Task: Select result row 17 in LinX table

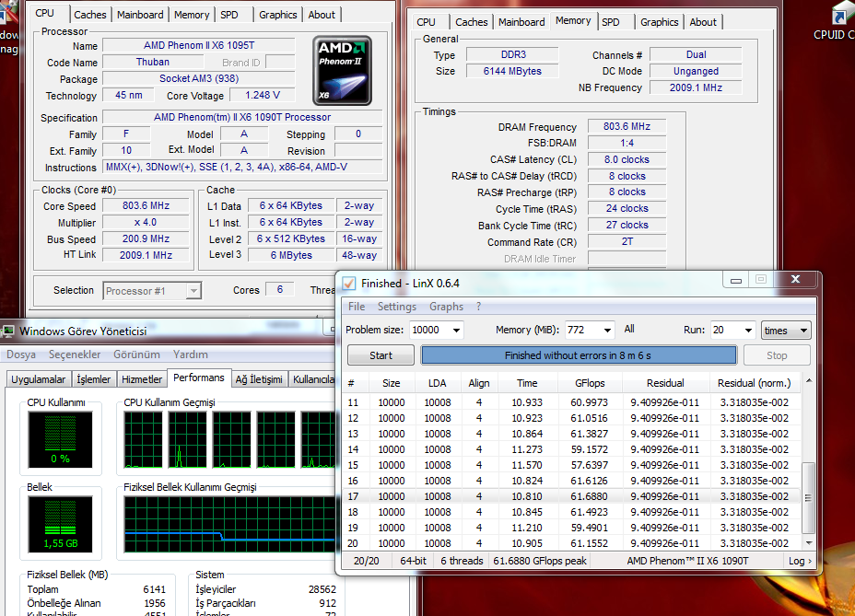Action: pyautogui.click(x=571, y=496)
